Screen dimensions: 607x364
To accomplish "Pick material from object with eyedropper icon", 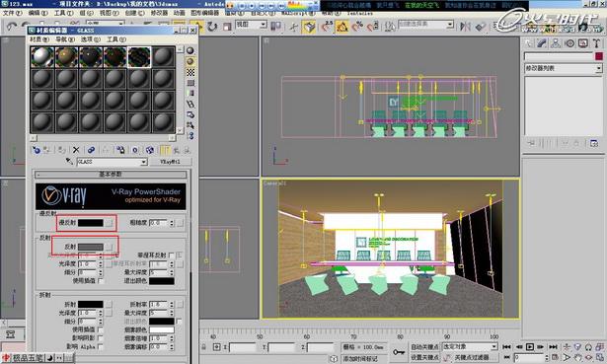I will tap(69, 162).
